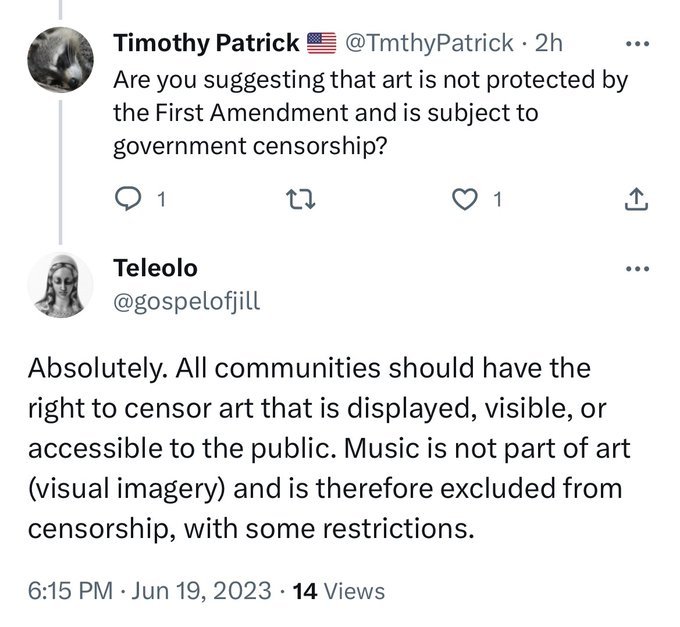The image size is (680, 627).
Task: Share Timothy Patrick's tweet
Action: (636, 199)
